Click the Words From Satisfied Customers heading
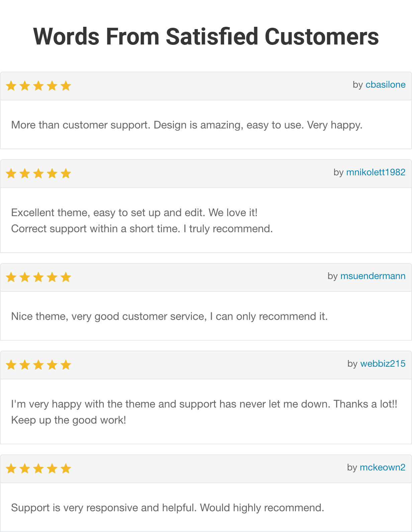This screenshot has width=412, height=532. coord(206,37)
